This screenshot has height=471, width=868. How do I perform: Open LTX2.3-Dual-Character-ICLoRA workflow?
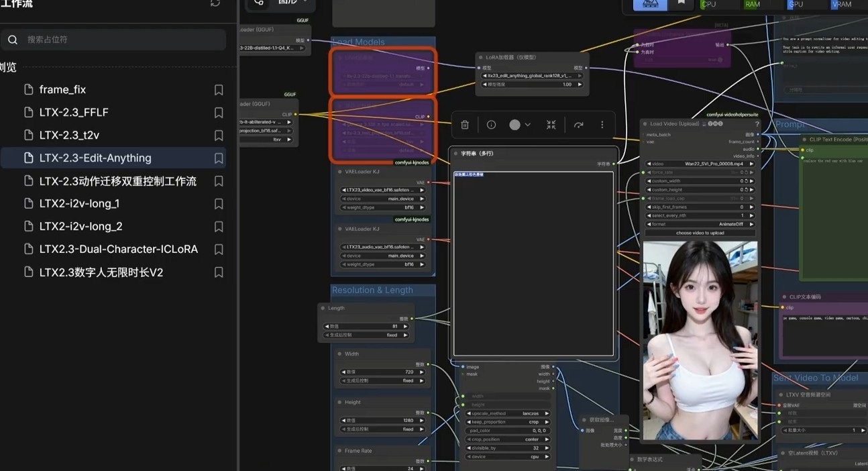click(119, 249)
